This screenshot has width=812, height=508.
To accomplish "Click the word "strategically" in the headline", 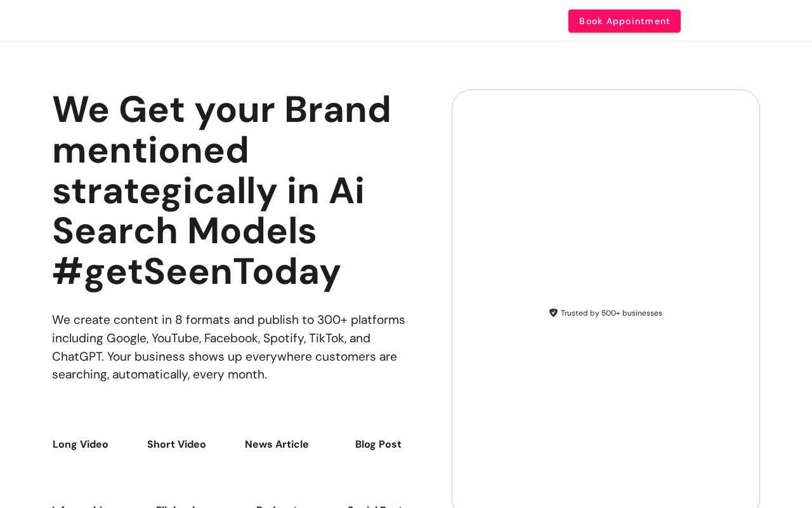I will (165, 190).
